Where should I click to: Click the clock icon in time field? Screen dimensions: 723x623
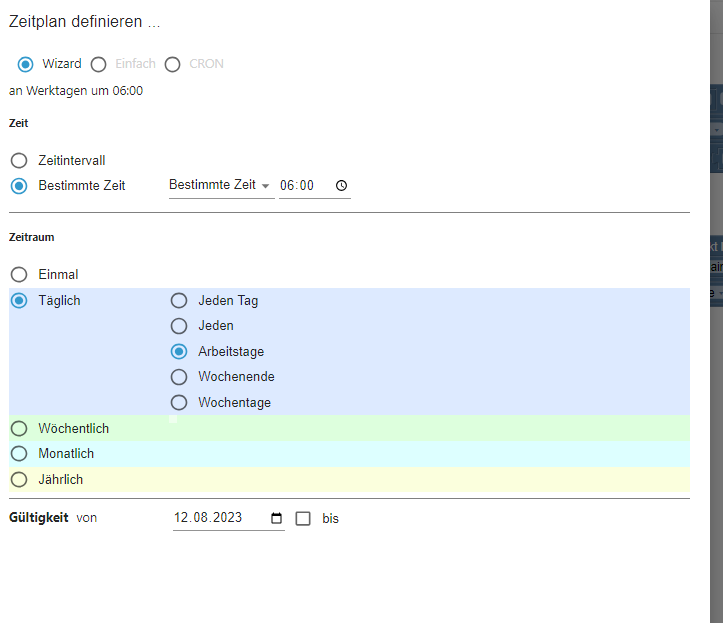coord(341,186)
